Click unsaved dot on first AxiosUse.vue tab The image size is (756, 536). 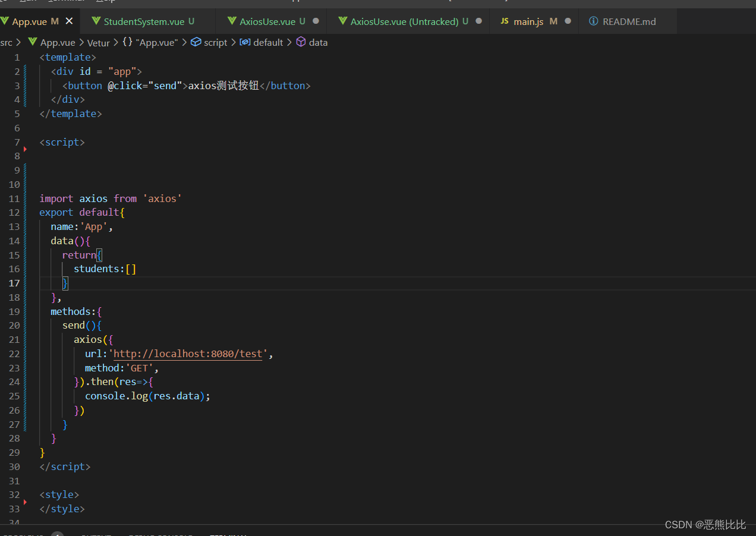click(x=316, y=21)
